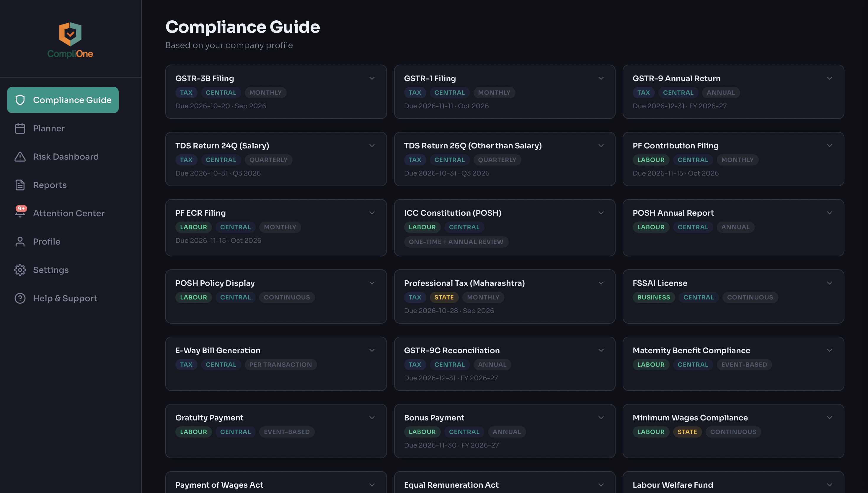Screen dimensions: 868x493
Task: Expand PF Contribution Filing chevron
Action: click(x=829, y=145)
